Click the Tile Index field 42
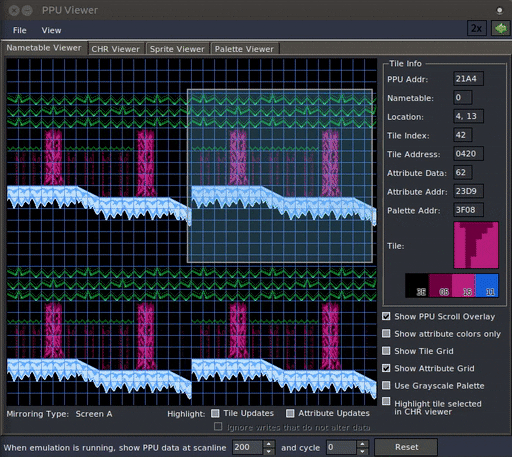512x457 pixels. pos(463,135)
